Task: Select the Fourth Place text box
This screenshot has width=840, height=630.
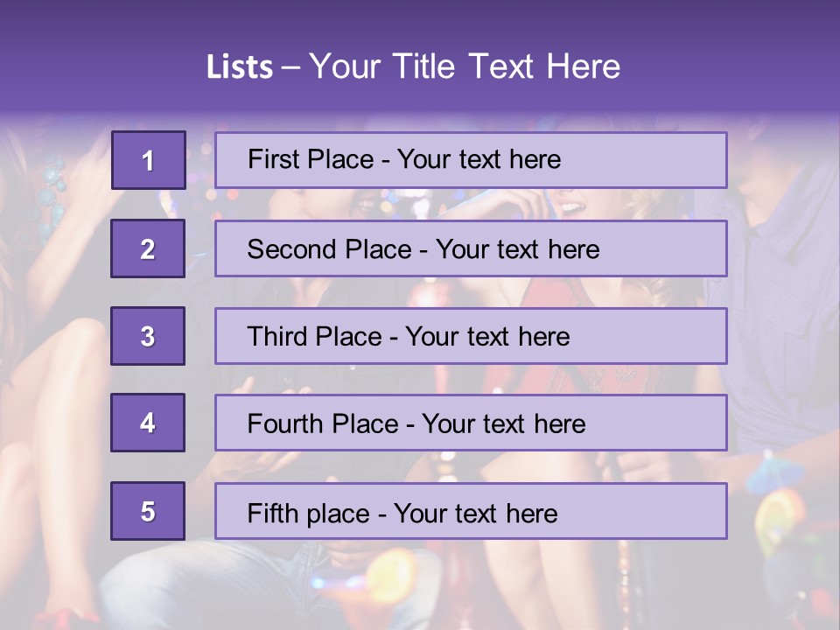Action: coord(471,423)
